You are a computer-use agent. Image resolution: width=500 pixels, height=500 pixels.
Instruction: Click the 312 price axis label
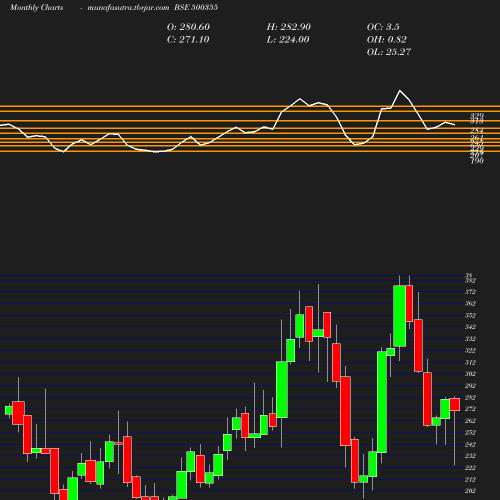click(470, 363)
